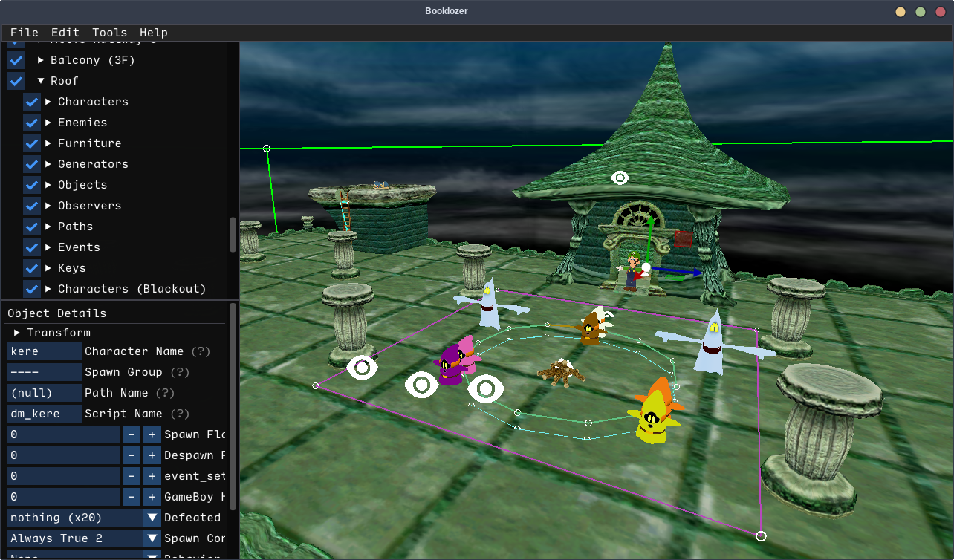Select the red flag object beside the tower door
954x560 pixels.
(684, 239)
